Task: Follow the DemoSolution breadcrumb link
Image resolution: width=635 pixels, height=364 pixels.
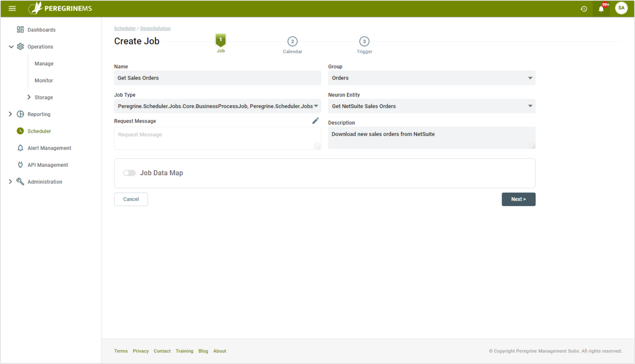Action: (x=155, y=29)
